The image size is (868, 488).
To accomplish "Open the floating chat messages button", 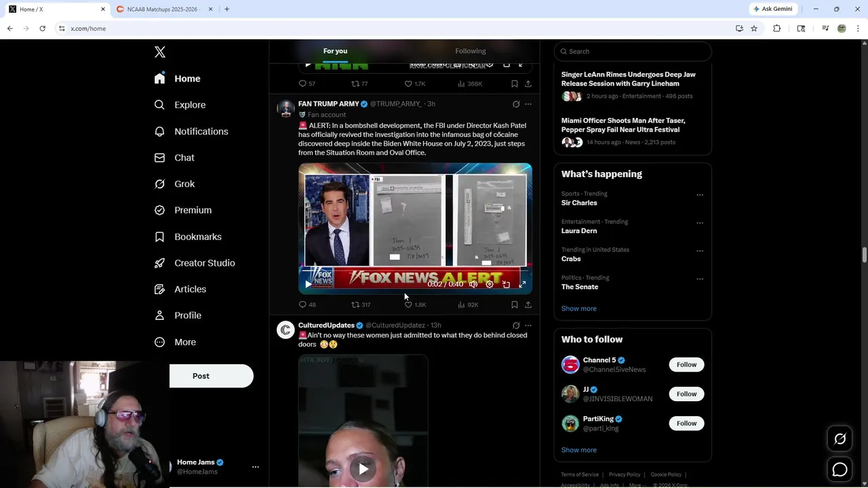I will tap(840, 469).
